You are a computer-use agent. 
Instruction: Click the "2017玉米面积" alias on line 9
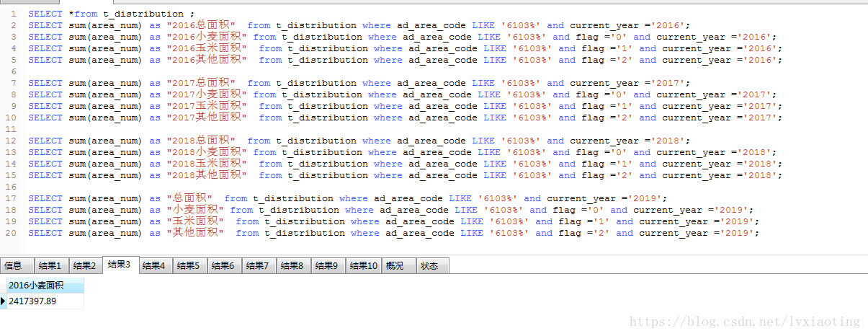[207, 106]
